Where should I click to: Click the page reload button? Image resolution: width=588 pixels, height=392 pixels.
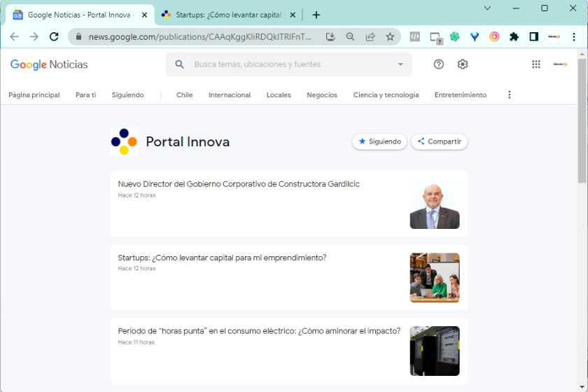[x=54, y=37]
